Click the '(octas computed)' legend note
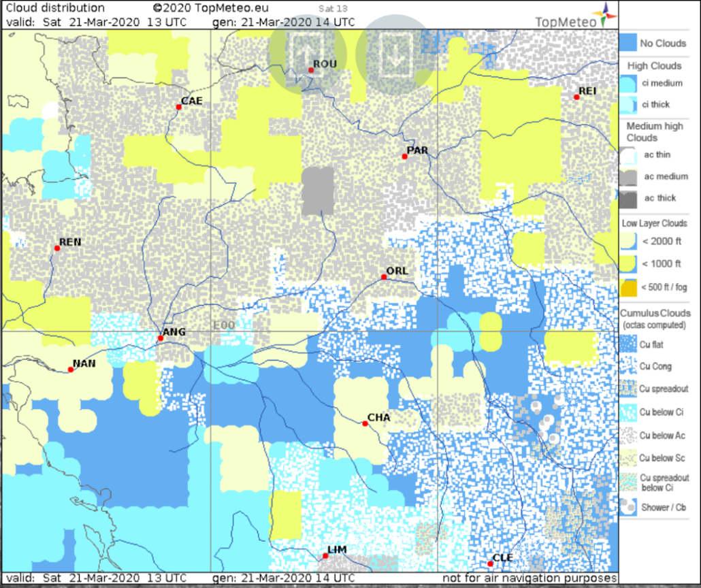 coord(655,325)
